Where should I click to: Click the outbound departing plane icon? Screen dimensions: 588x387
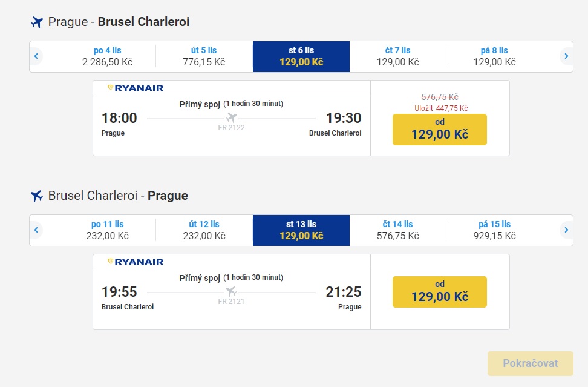pyautogui.click(x=37, y=22)
